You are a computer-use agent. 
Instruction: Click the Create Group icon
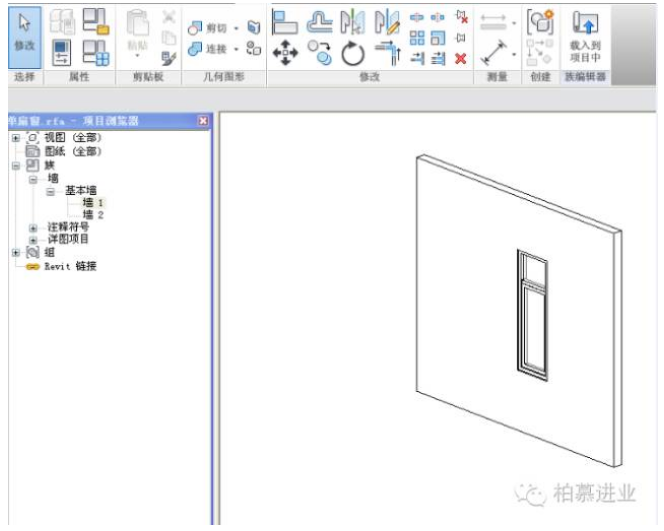point(540,22)
